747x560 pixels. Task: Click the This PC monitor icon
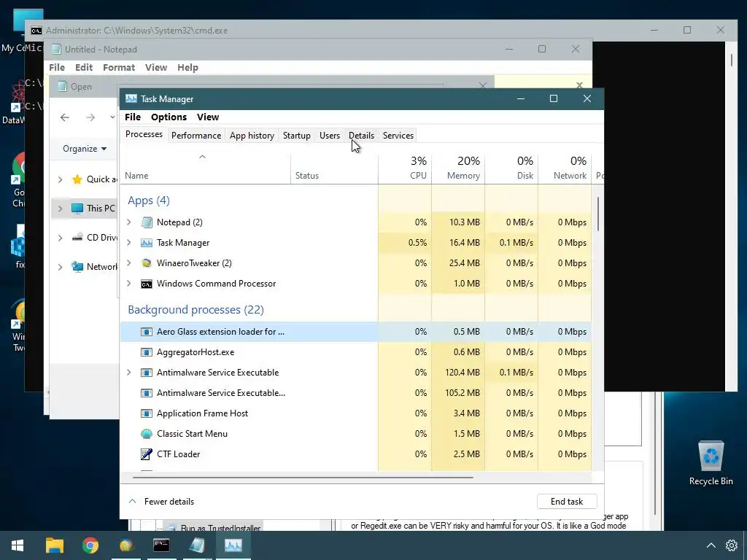point(77,209)
